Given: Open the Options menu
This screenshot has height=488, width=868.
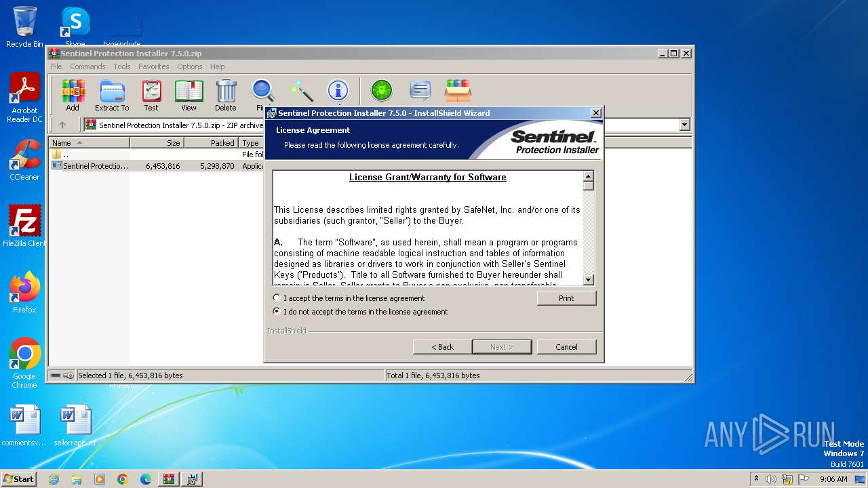Looking at the screenshot, I should 190,66.
